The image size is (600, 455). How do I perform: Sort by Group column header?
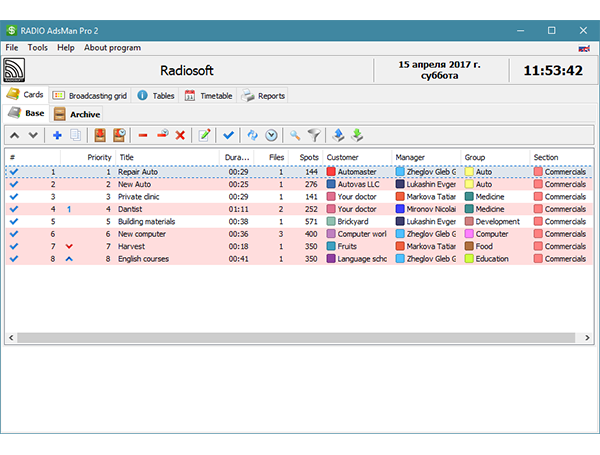click(x=496, y=157)
